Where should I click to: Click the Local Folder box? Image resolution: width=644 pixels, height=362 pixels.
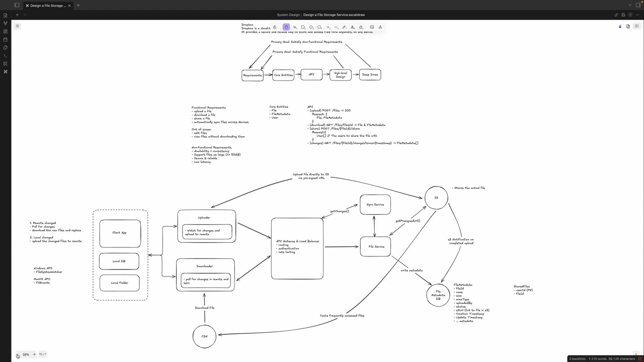click(x=119, y=283)
